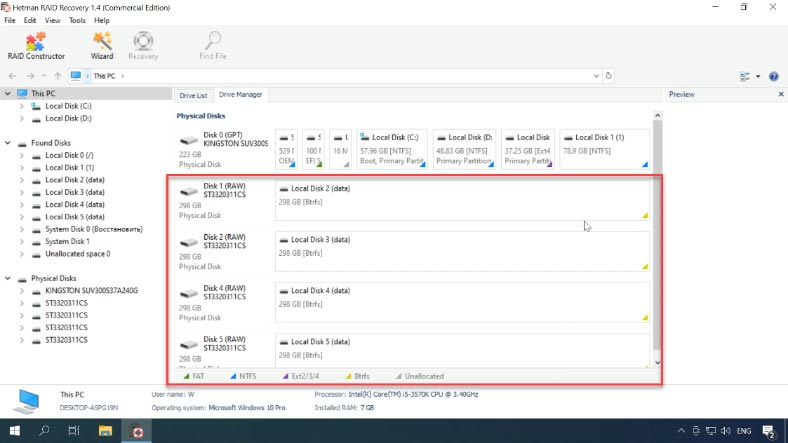The width and height of the screenshot is (788, 443).
Task: Select Unallocated space 0 in tree
Action: (x=77, y=254)
